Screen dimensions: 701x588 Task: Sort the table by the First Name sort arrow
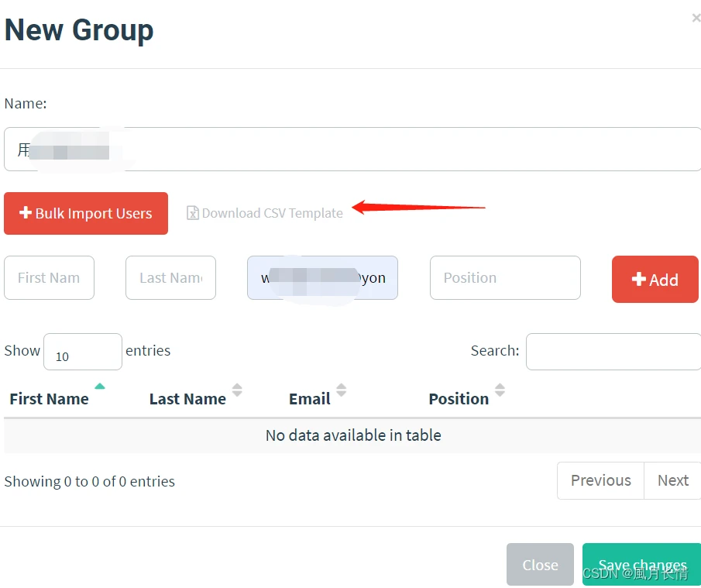pos(100,387)
